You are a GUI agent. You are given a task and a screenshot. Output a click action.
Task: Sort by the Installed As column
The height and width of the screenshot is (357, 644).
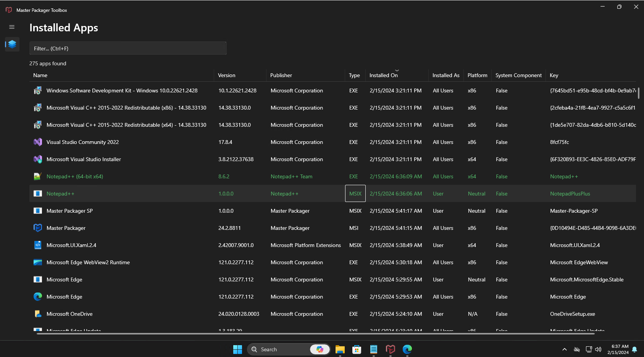[x=446, y=75]
